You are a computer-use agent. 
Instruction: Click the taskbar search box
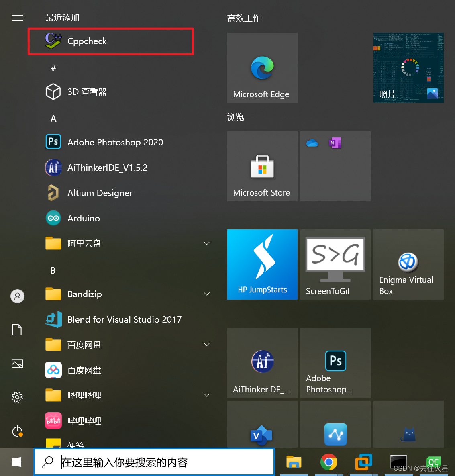point(154,462)
